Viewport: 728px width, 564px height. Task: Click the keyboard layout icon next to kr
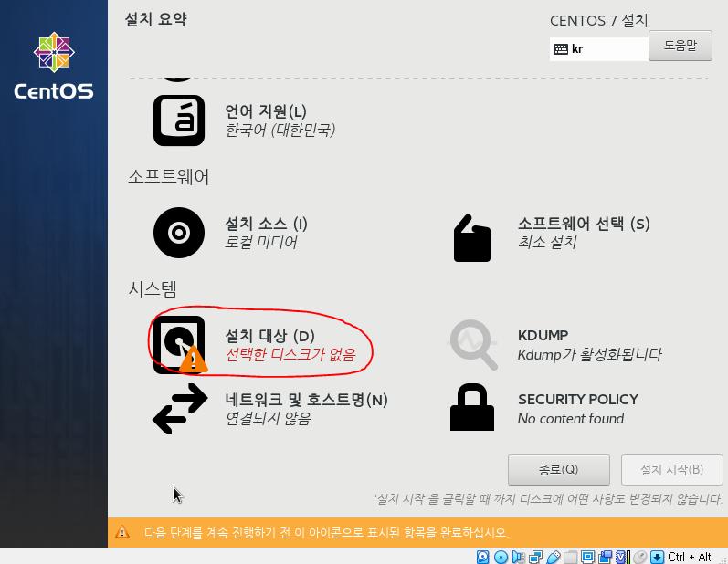pos(561,49)
